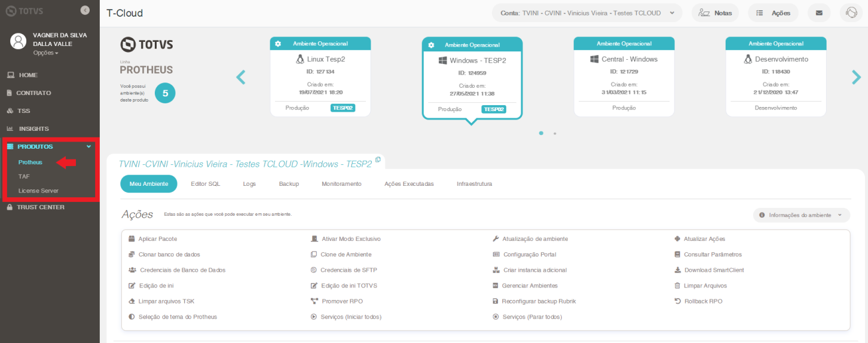This screenshot has width=868, height=343.
Task: Select the Central - Windows environment card
Action: click(x=624, y=76)
